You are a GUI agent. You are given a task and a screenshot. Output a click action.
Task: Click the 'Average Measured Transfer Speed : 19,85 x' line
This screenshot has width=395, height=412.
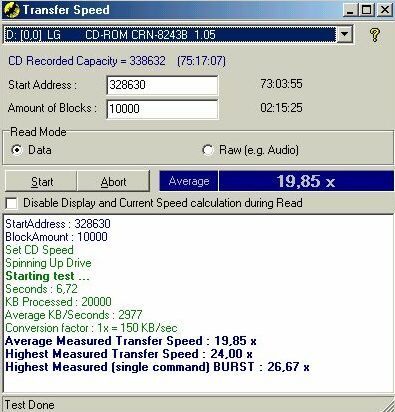pos(131,341)
